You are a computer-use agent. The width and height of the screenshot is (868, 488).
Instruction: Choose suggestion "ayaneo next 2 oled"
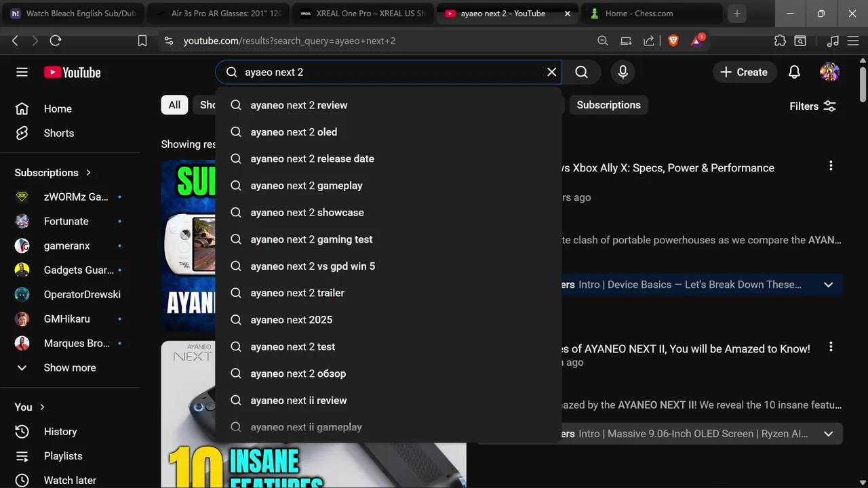click(389, 131)
